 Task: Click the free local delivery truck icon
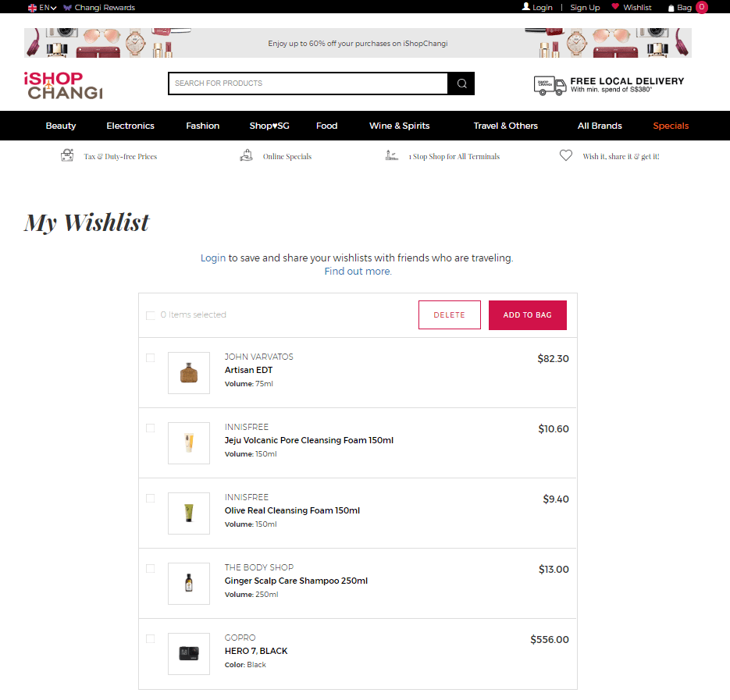(550, 86)
